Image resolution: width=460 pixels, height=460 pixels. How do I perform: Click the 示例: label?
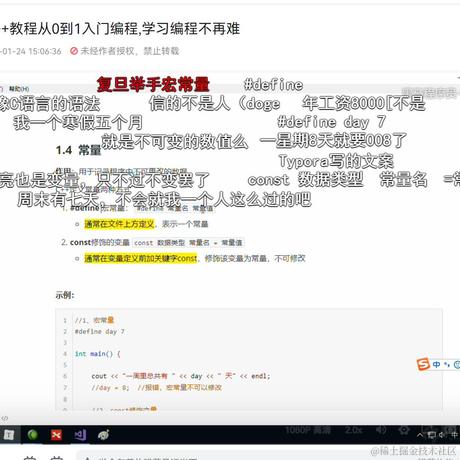(65, 295)
